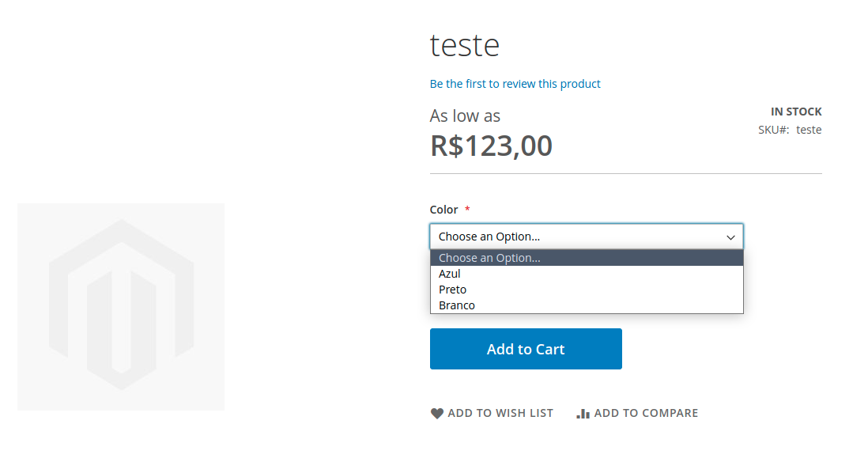Click the SKU value teste
868x462 pixels.
809,130
